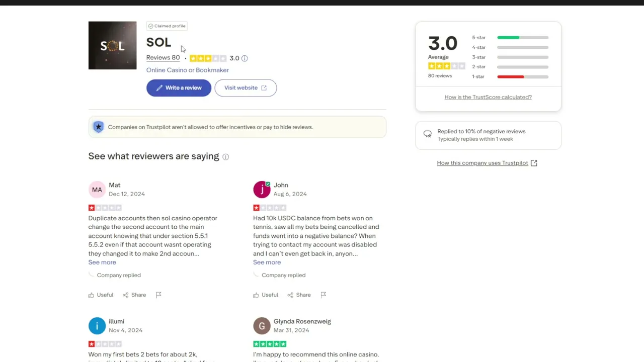Expand Mat's review with See more
The height and width of the screenshot is (362, 644).
pos(102,262)
